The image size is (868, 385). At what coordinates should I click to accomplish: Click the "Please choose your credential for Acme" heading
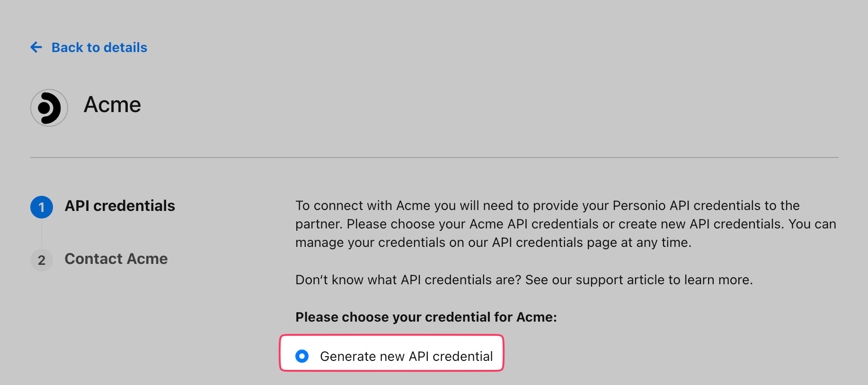[x=426, y=317]
